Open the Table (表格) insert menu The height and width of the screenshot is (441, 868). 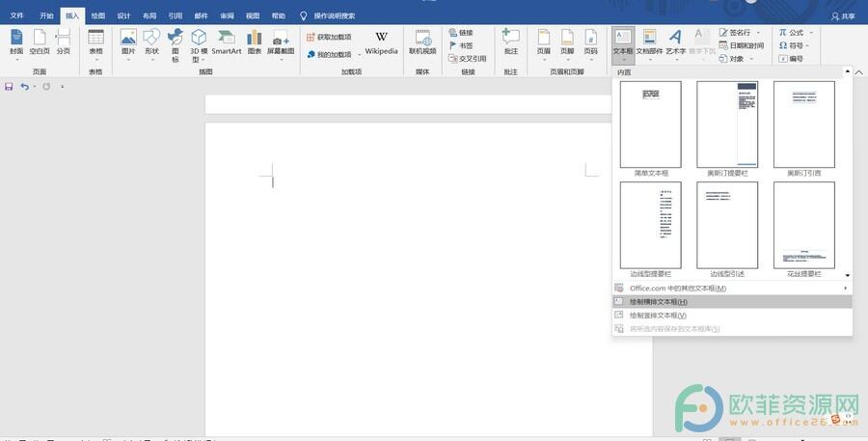point(95,44)
